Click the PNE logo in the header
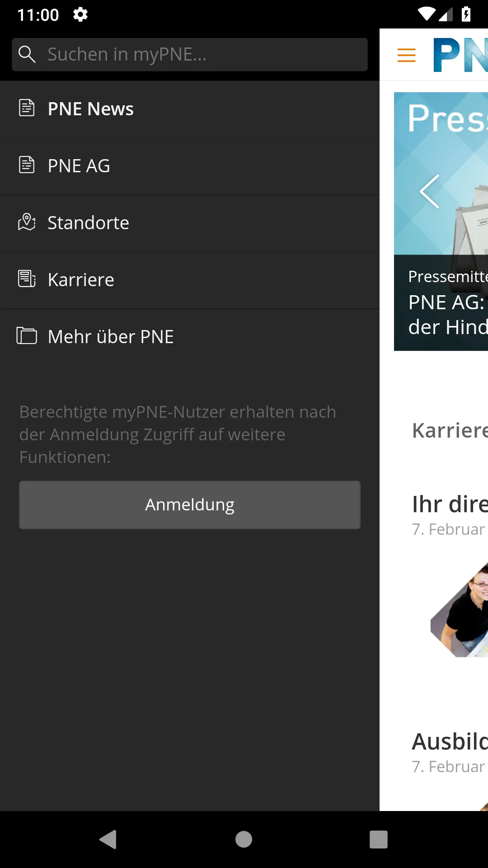Viewport: 488px width, 868px height. (460, 55)
